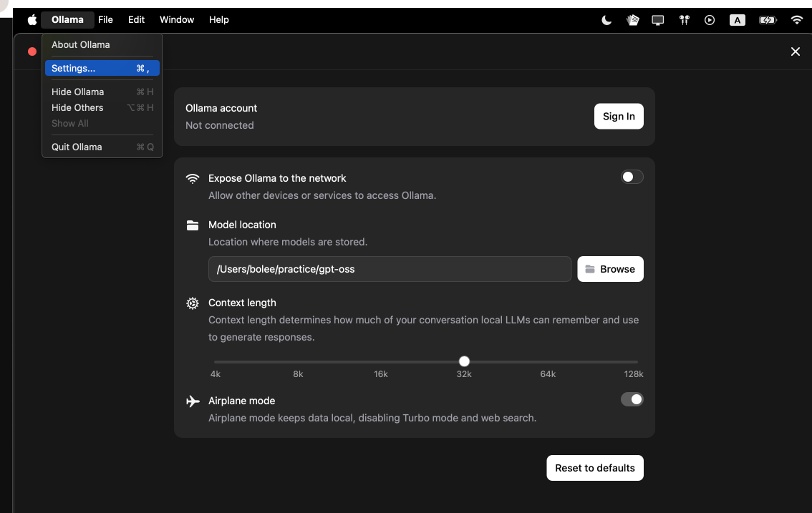
Task: Click the 8k context length label
Action: pyautogui.click(x=299, y=374)
